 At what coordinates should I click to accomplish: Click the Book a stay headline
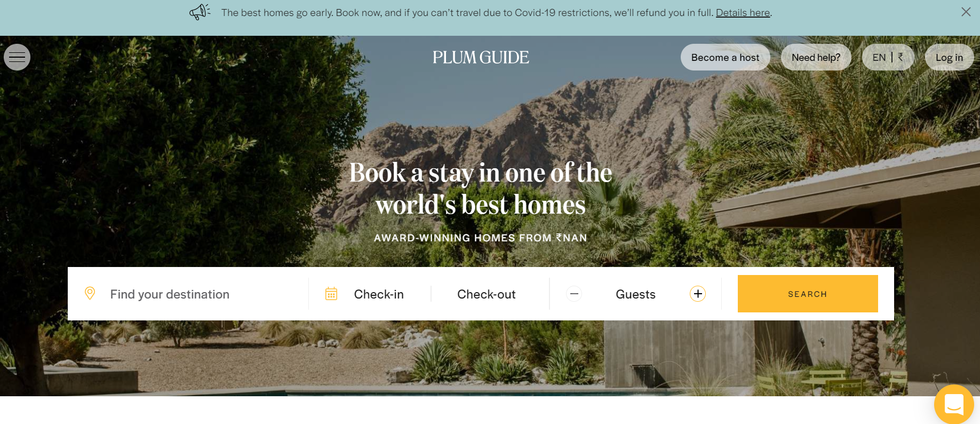481,189
